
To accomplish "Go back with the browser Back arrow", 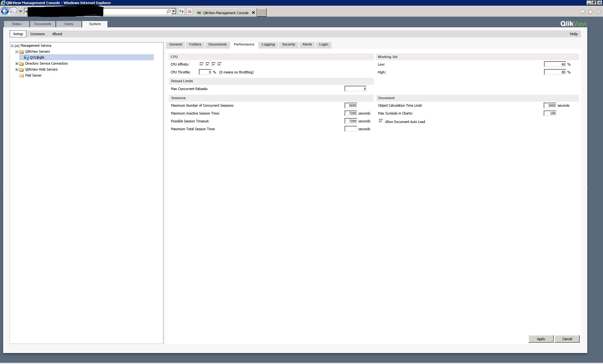I will pos(5,12).
